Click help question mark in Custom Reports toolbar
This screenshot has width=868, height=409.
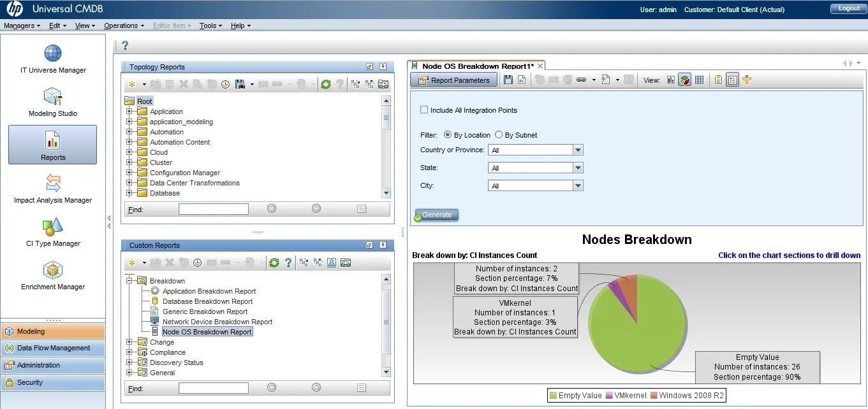pos(288,262)
